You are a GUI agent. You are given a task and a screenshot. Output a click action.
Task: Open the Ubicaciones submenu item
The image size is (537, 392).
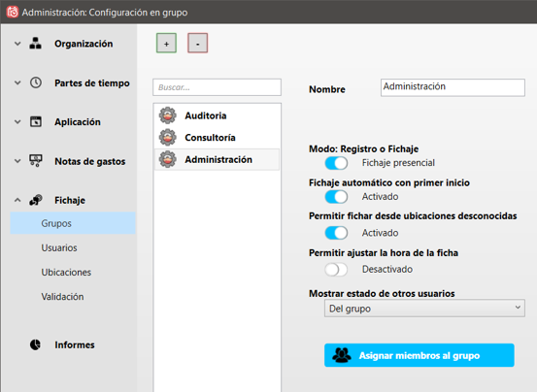tap(66, 273)
